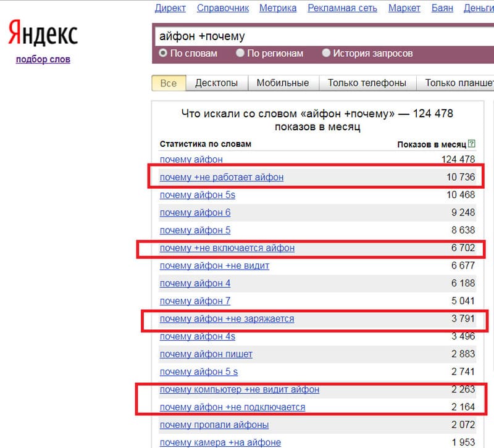Click 'почему +не включается айфон' link
Screen dimensions: 494x448
pos(227,248)
